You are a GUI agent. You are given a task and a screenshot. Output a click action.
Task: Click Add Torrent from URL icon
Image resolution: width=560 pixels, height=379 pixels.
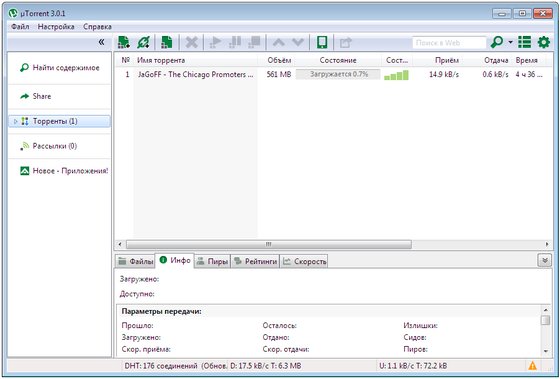[x=144, y=43]
